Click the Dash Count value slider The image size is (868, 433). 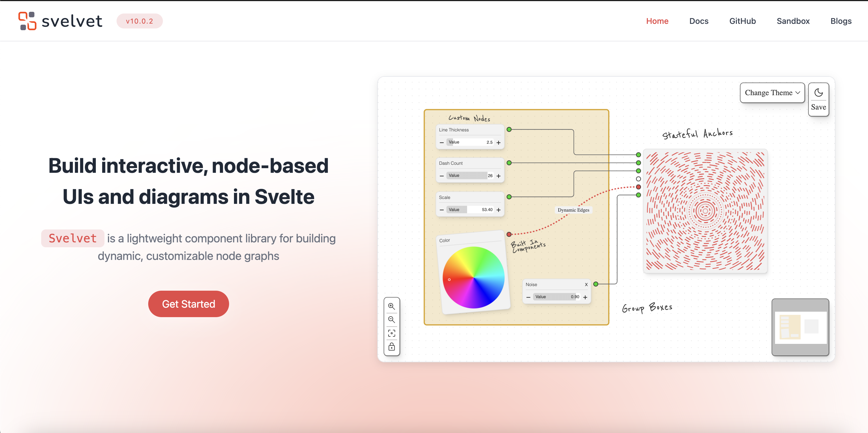click(x=470, y=175)
